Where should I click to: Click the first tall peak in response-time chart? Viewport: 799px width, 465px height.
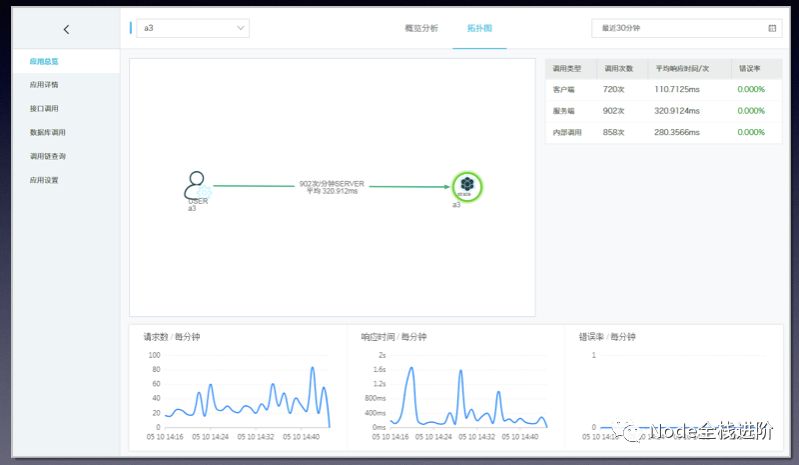click(x=411, y=368)
